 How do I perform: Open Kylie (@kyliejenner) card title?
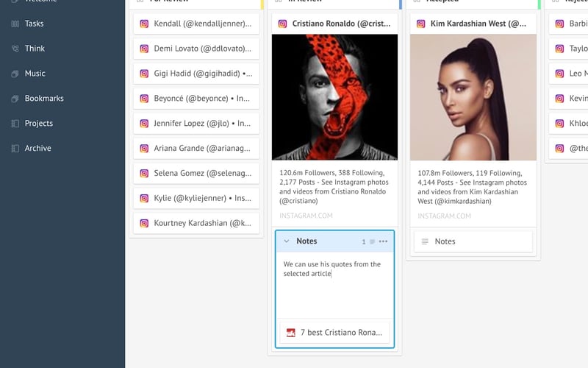pyautogui.click(x=203, y=198)
